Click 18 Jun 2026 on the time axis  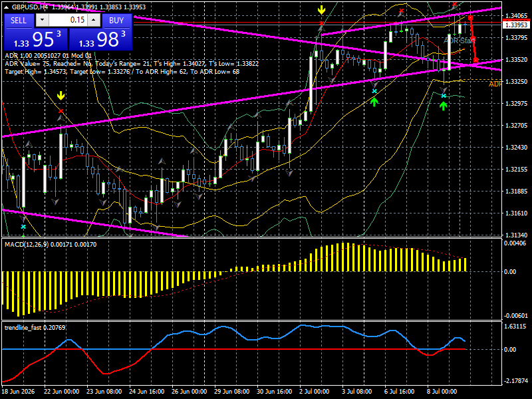[x=19, y=392]
